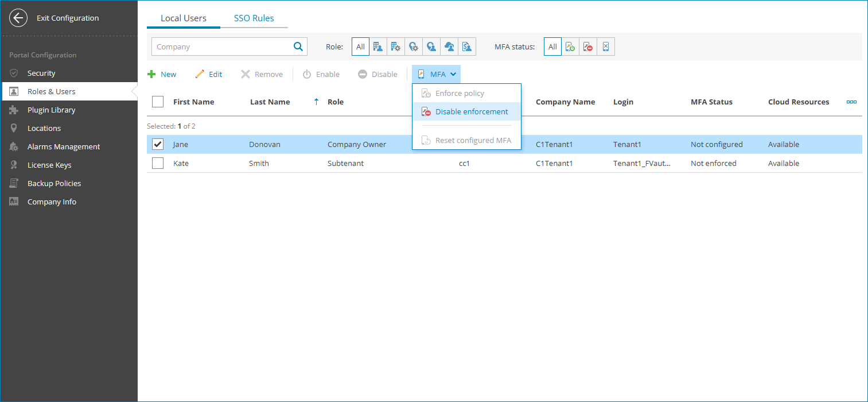The image size is (868, 402).
Task: Open the MFA dropdown menu
Action: point(436,74)
